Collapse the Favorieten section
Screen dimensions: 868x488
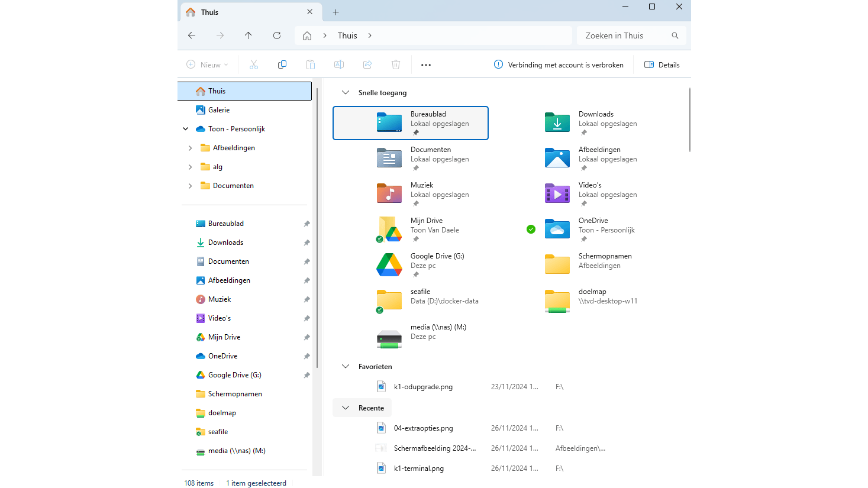(x=346, y=367)
